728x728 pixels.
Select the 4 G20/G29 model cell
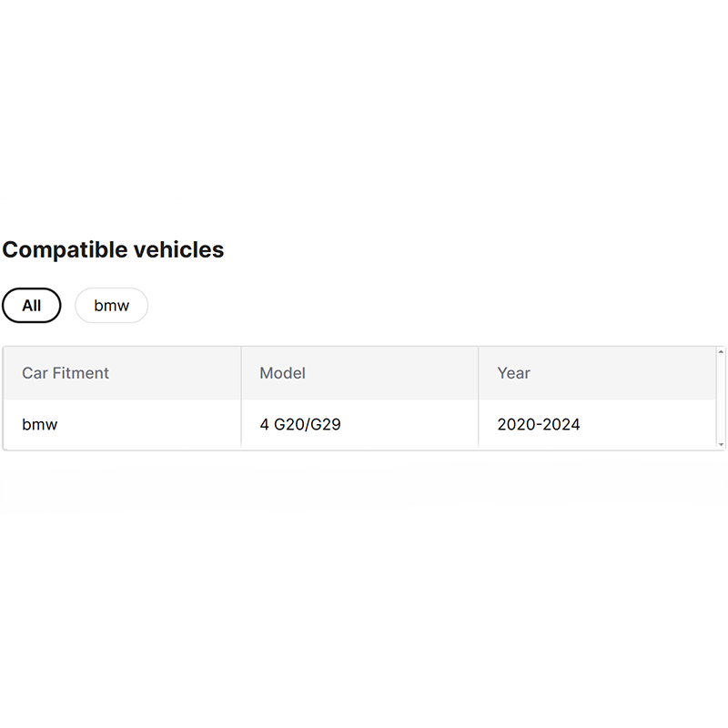300,424
